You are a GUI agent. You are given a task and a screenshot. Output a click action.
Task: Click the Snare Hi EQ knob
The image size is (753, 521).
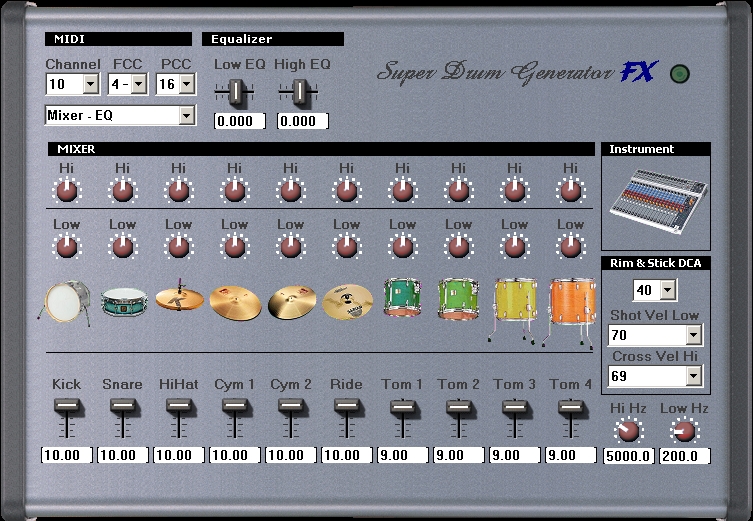click(122, 191)
